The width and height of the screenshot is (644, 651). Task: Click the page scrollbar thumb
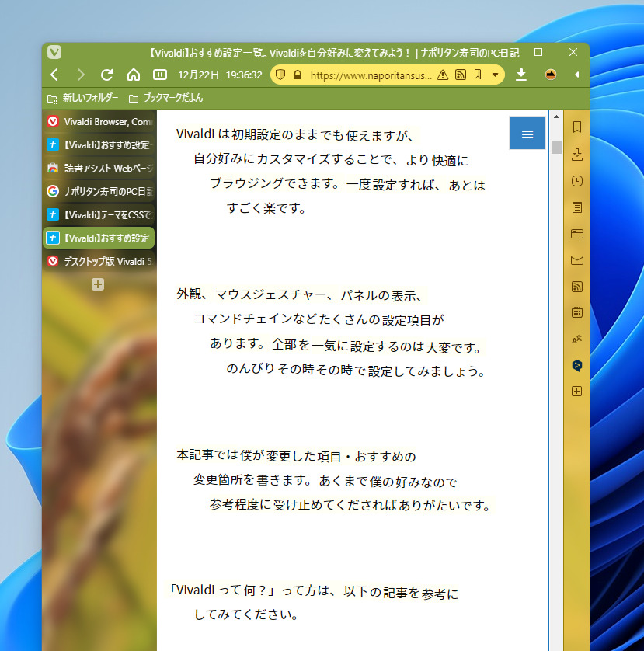coord(556,147)
